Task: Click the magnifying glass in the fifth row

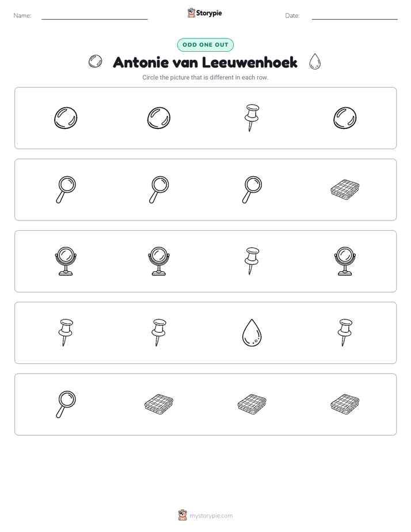Action: click(66, 404)
